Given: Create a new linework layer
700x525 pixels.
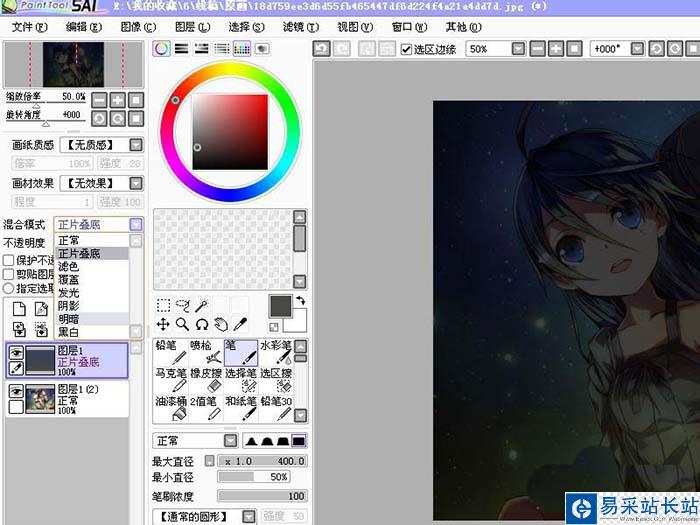Looking at the screenshot, I should tap(41, 309).
